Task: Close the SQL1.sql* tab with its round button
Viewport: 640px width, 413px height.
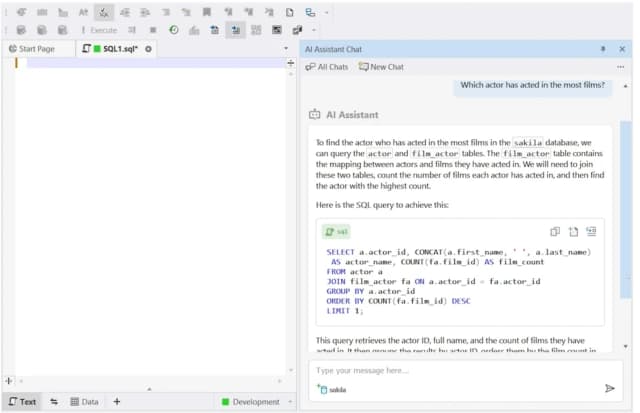Action: coord(149,49)
